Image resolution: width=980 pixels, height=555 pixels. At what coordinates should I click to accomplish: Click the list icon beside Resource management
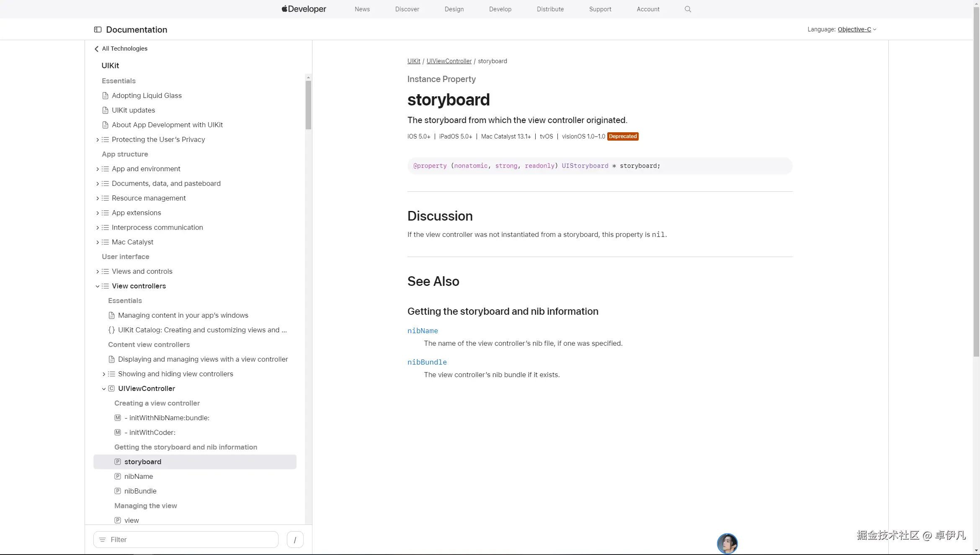coord(106,198)
